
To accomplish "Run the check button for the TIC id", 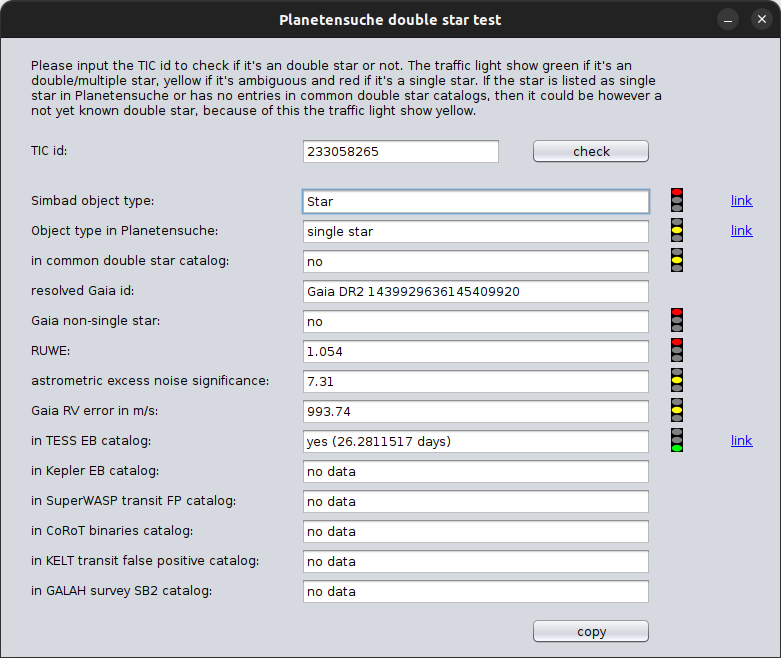I will tap(591, 151).
